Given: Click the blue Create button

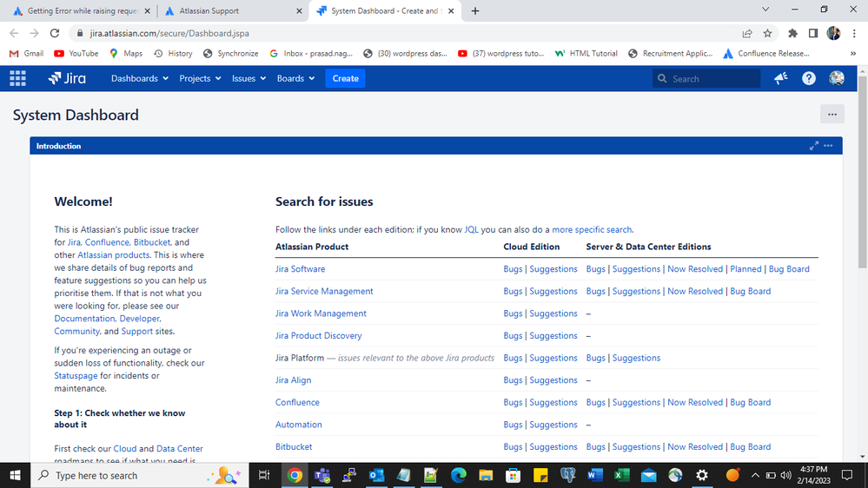Looking at the screenshot, I should click(x=346, y=78).
